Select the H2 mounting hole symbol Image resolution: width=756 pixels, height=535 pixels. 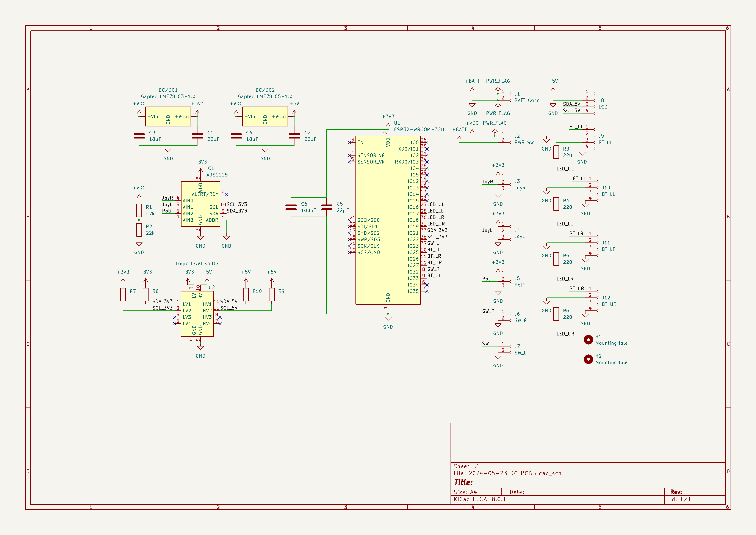coord(588,359)
